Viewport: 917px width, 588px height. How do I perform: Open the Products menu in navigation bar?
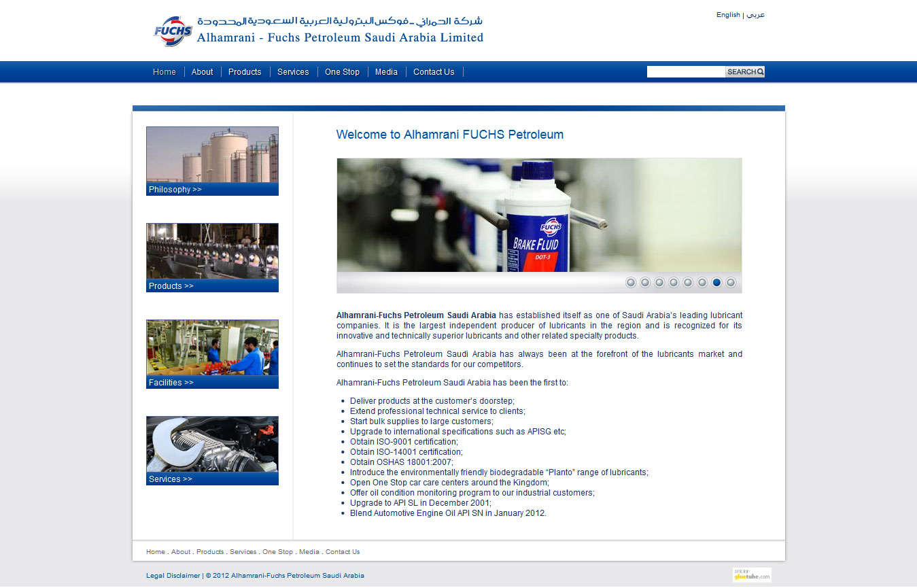[x=245, y=72]
